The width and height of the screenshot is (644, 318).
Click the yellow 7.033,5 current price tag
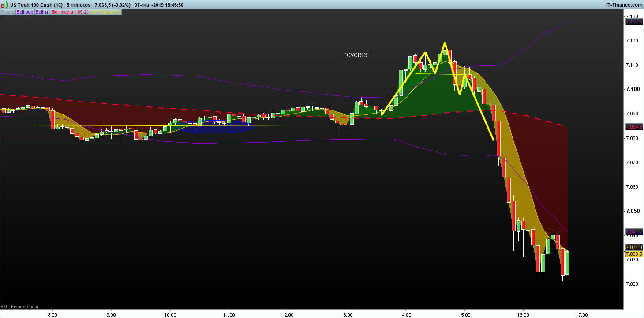click(633, 254)
